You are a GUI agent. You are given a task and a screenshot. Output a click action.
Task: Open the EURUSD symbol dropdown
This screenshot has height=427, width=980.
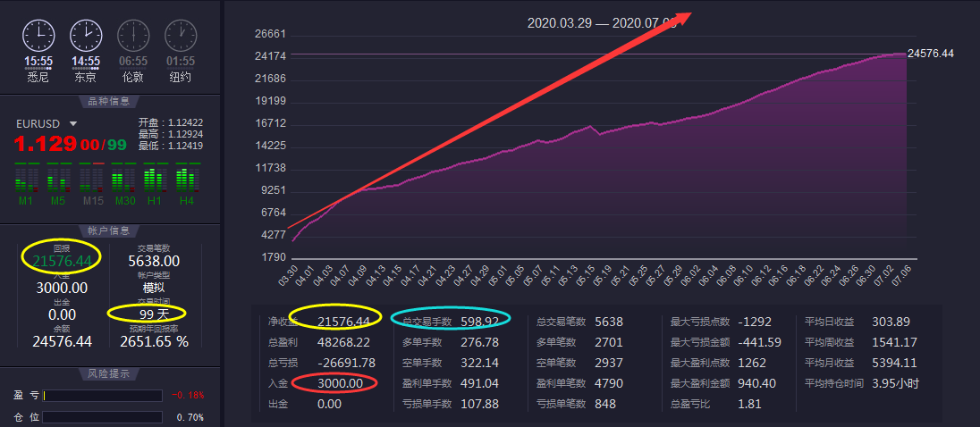(x=73, y=123)
